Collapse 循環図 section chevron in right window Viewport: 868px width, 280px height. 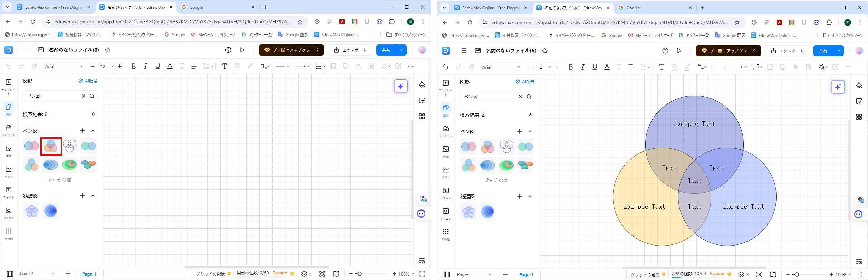coord(530,197)
